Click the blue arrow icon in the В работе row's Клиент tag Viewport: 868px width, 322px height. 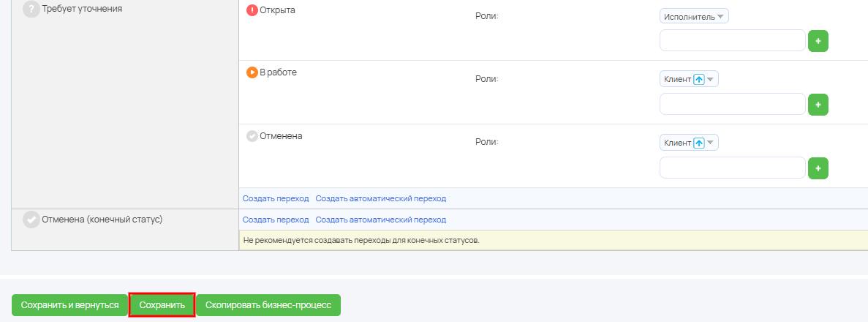(x=699, y=79)
